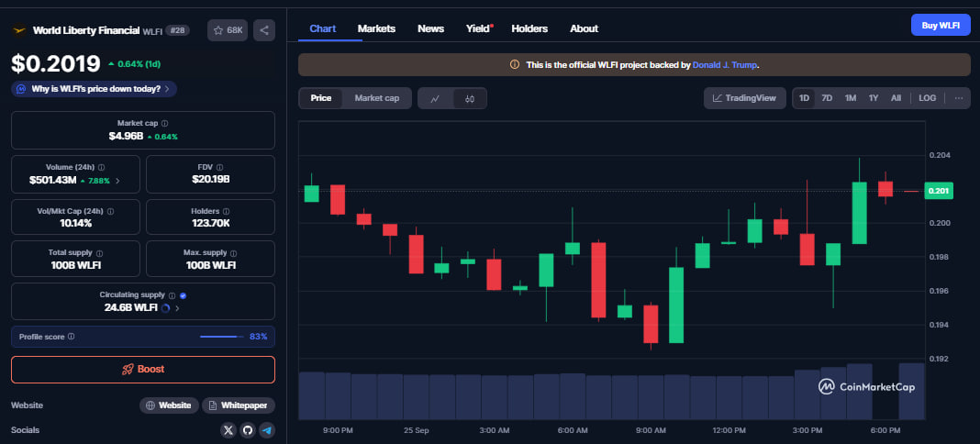Click warning info icon in official banner

515,64
